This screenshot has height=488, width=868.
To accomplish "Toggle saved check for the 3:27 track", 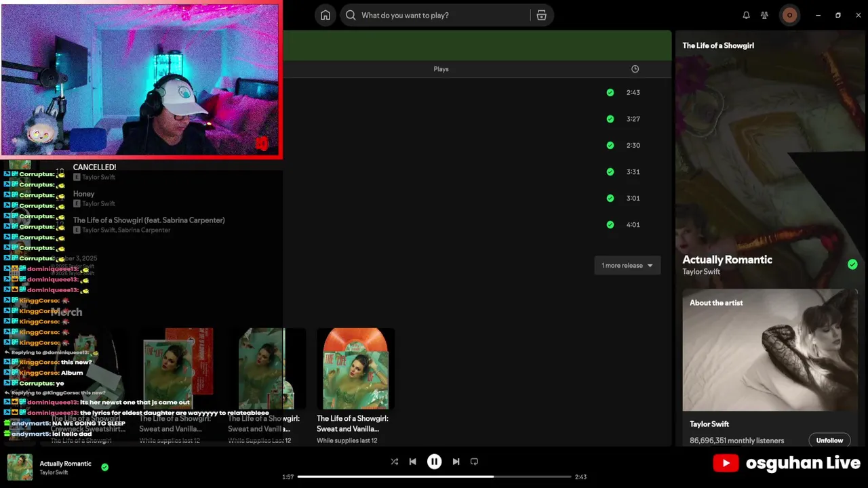I will pyautogui.click(x=610, y=119).
